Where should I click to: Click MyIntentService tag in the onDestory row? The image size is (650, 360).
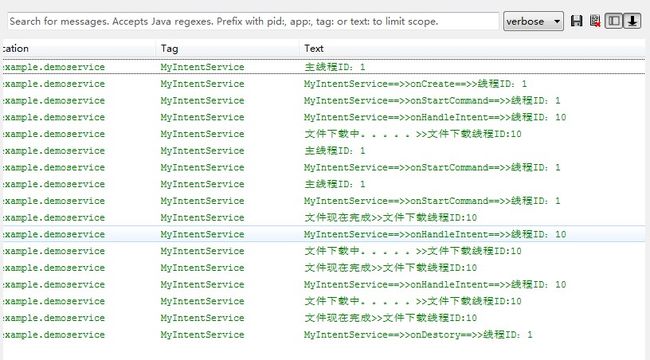tap(202, 335)
